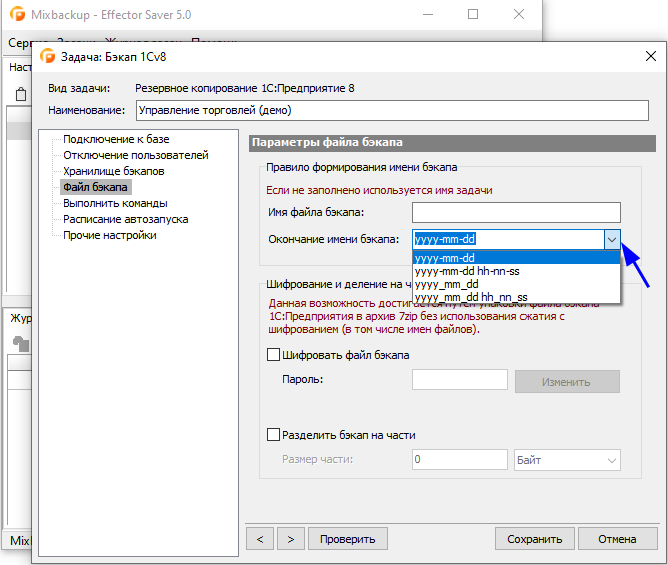Click the Сохранить button
Viewport: 668px width, 565px height.
click(535, 539)
